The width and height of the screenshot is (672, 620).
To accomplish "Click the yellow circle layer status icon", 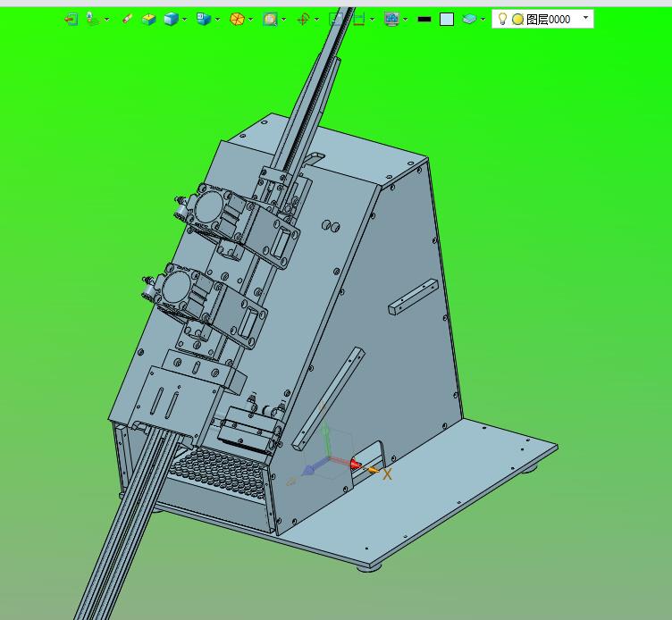I will pos(517,20).
